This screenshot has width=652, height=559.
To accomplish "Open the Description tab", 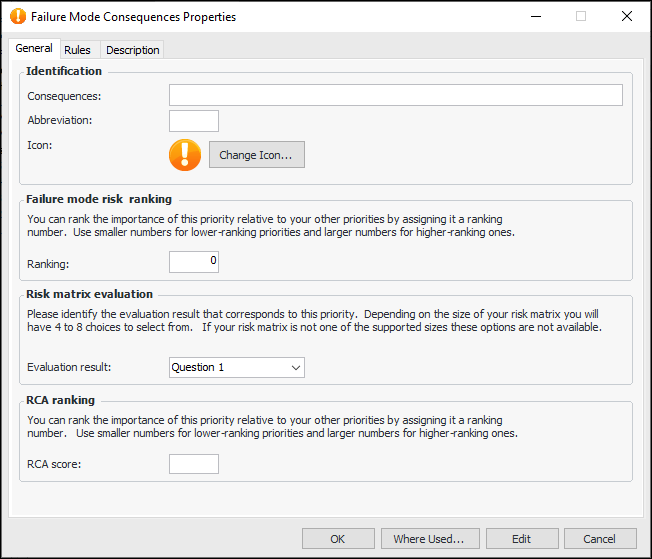I will tap(132, 50).
